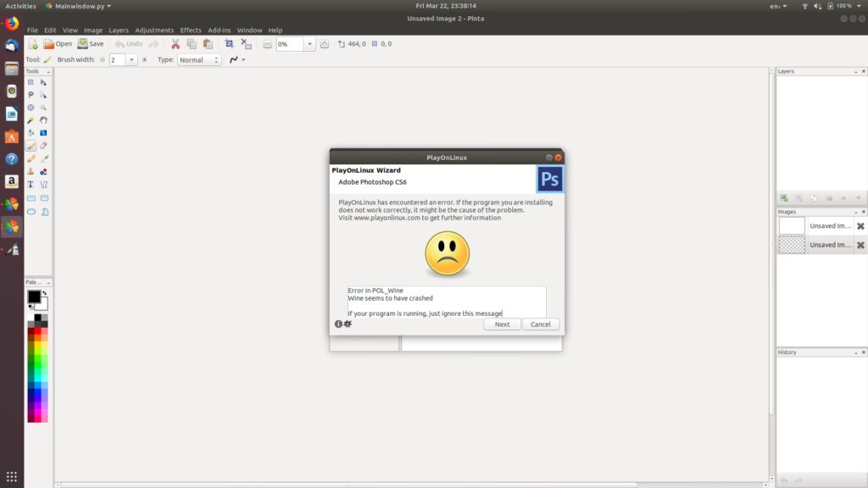Click the Cut scissors icon
This screenshot has width=868, height=488.
tap(175, 44)
